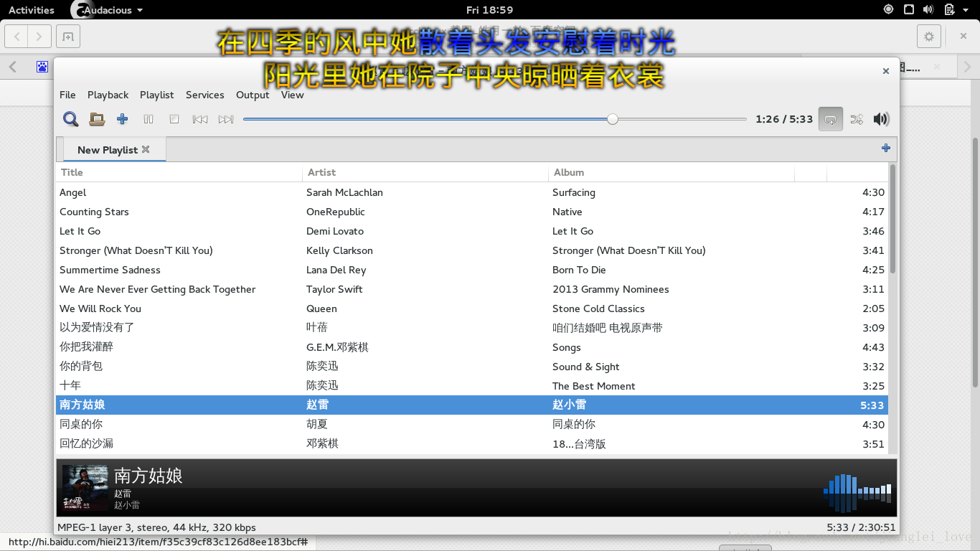Select the Let It Go title cell
This screenshot has width=980, height=551.
[80, 231]
